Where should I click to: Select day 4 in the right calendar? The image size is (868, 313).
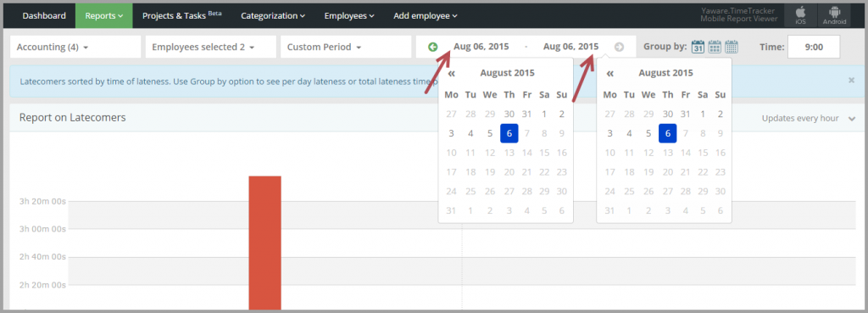tap(629, 133)
